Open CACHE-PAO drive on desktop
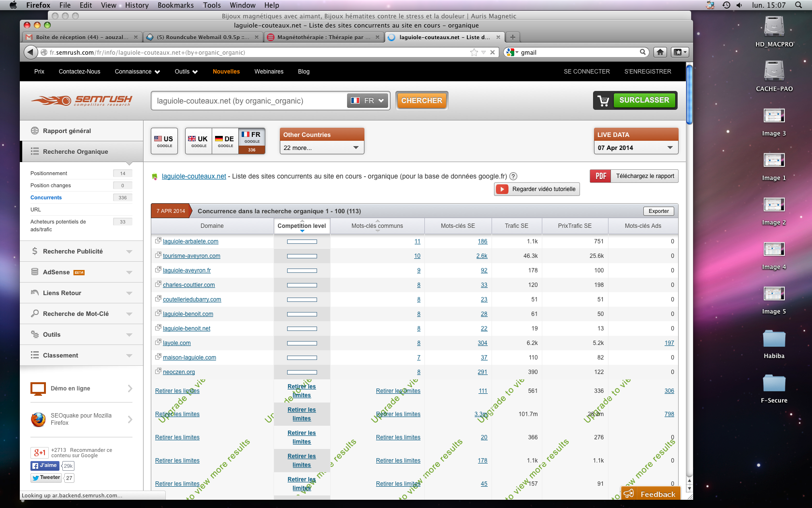The image size is (812, 508). click(x=774, y=71)
